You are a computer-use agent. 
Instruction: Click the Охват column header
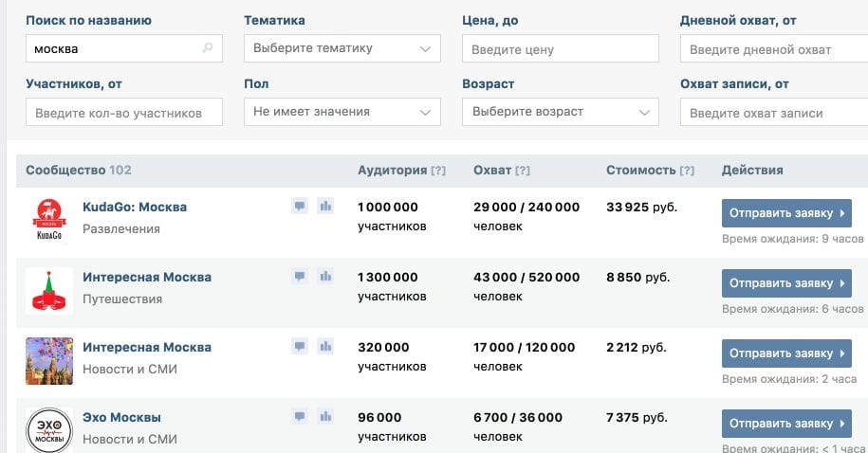pyautogui.click(x=492, y=171)
